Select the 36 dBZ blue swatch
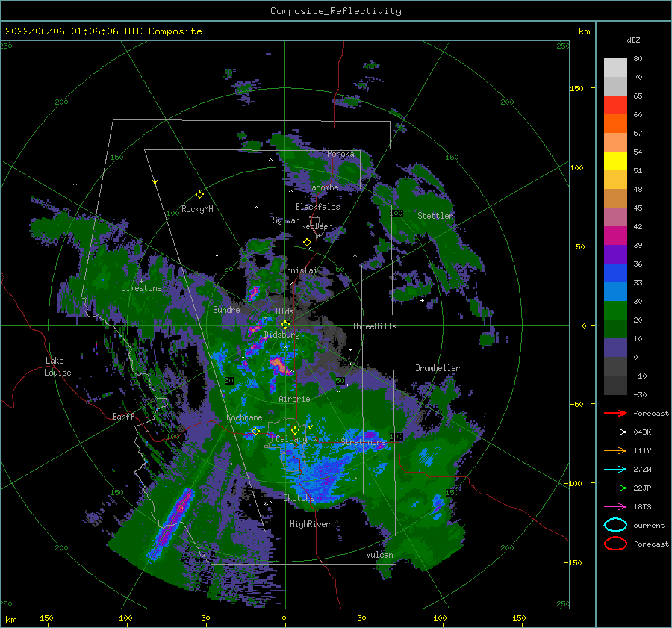 coord(615,273)
